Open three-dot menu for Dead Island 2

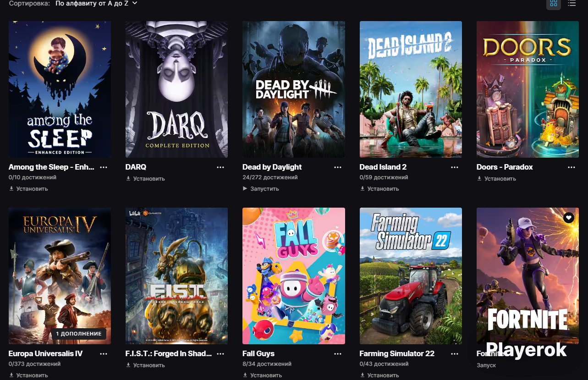(x=455, y=167)
